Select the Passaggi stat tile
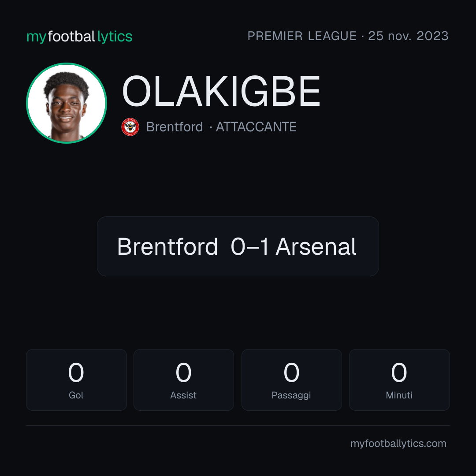The height and width of the screenshot is (476, 476). point(291,380)
